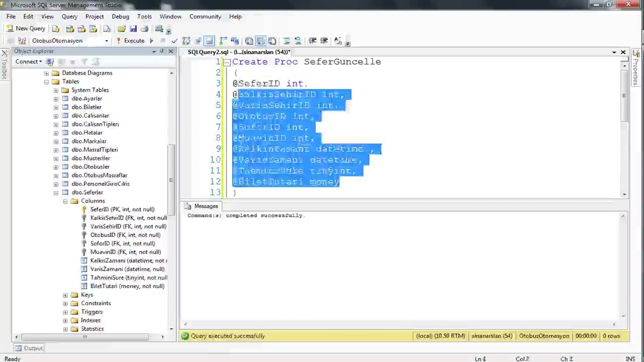
Task: Click the Object Explorer refresh icon
Action: [96, 62]
